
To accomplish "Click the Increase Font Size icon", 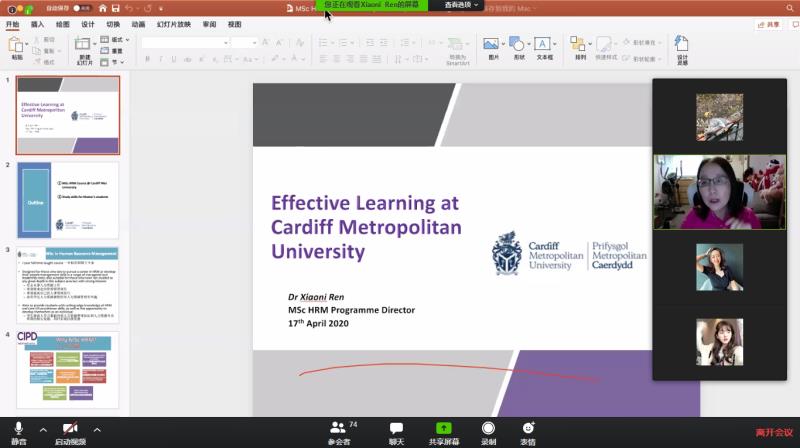I will (x=265, y=42).
